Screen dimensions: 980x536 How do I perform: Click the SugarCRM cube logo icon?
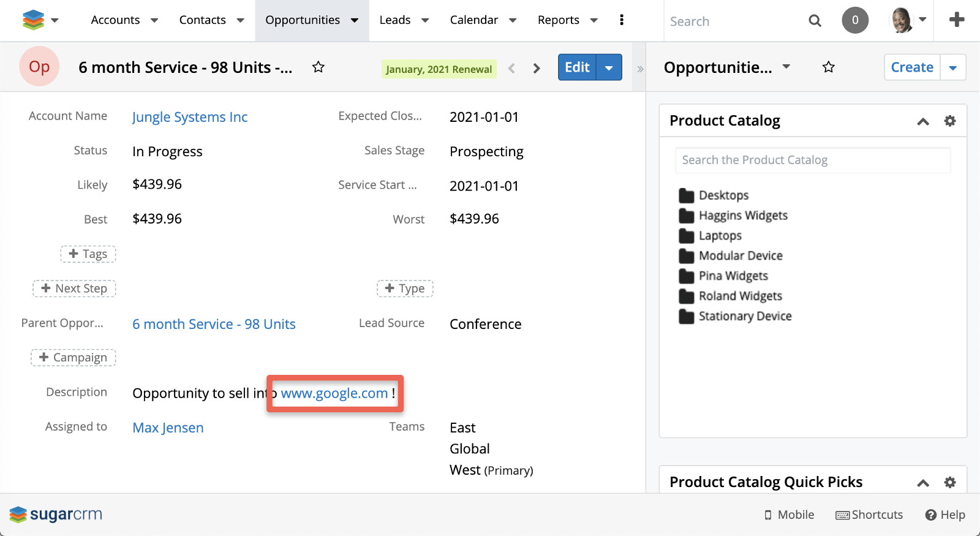[x=33, y=20]
